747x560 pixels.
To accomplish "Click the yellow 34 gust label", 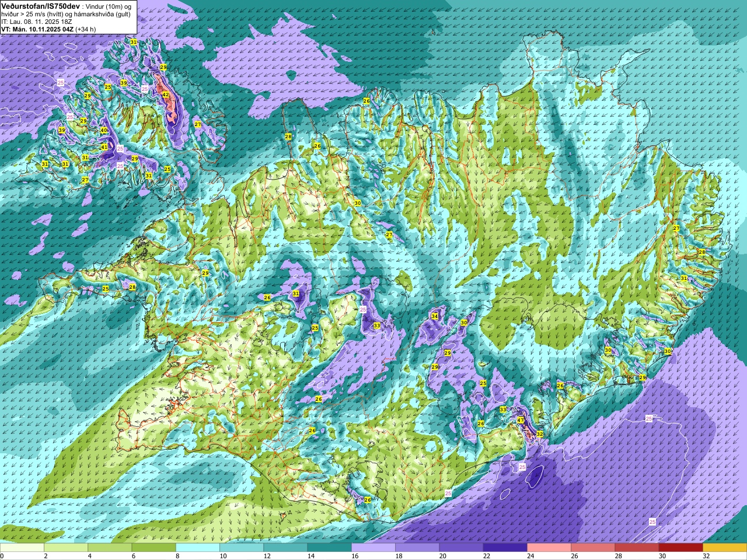I will point(435,316).
